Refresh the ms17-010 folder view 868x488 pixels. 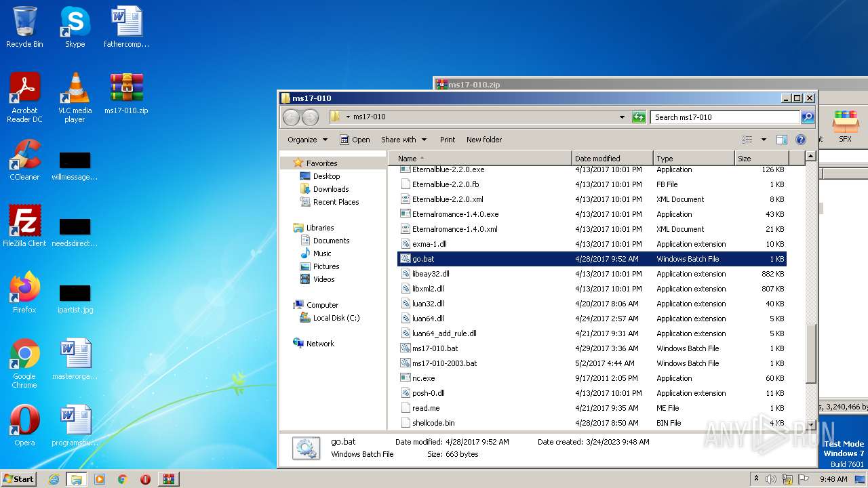[x=639, y=117]
